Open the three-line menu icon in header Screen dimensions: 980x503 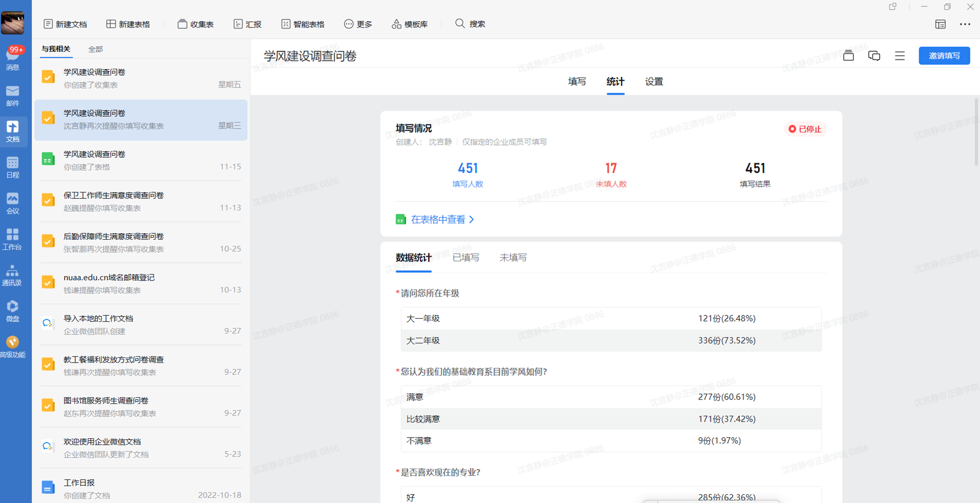pos(899,56)
